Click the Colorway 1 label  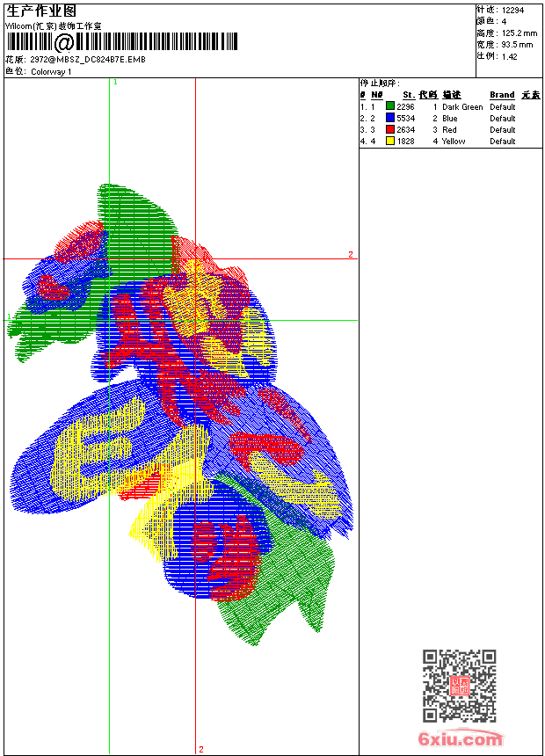(51, 72)
